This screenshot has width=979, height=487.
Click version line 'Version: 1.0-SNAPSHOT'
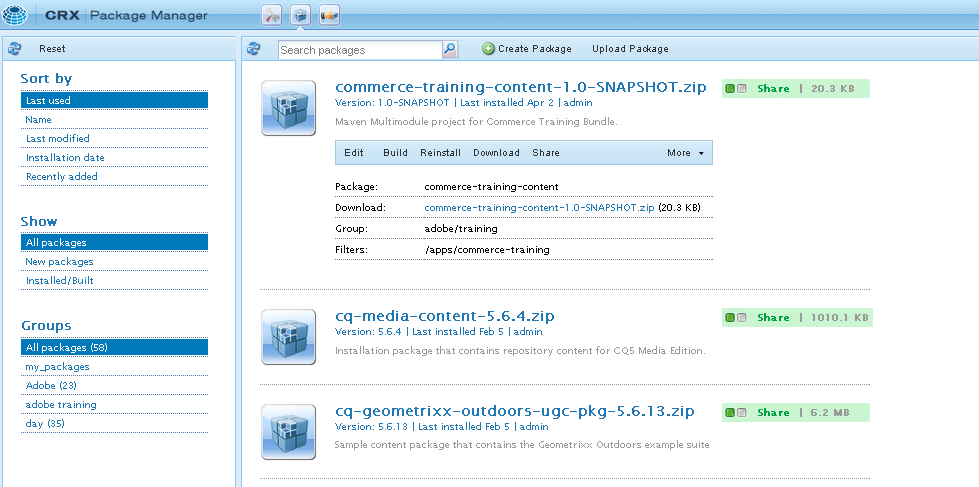point(393,102)
